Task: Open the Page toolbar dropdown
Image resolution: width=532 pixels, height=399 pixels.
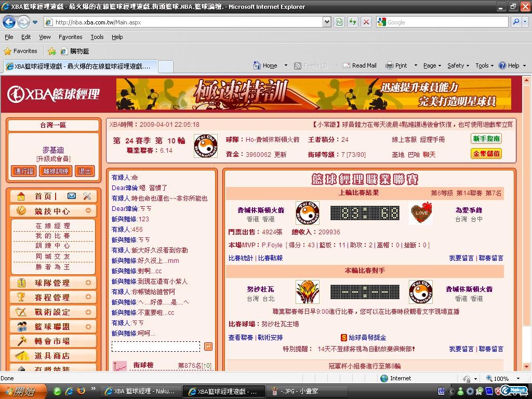Action: coord(432,65)
